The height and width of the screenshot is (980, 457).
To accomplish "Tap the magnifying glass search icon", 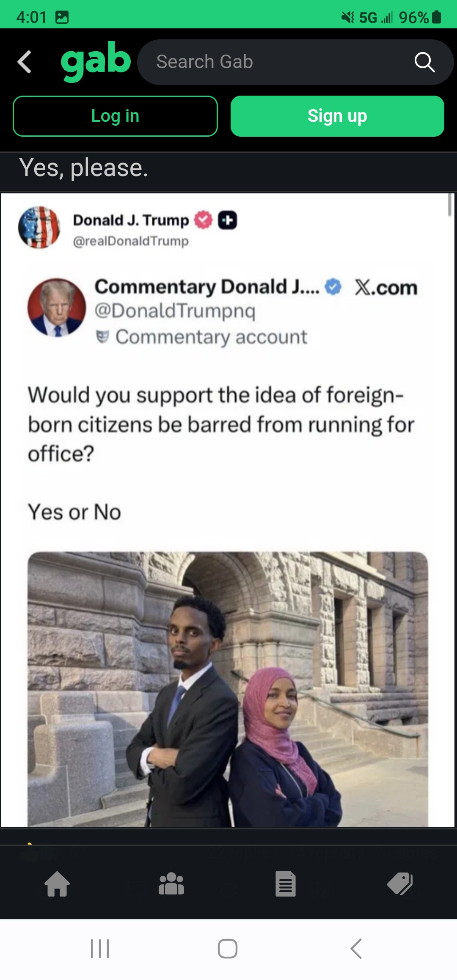I will pyautogui.click(x=424, y=62).
